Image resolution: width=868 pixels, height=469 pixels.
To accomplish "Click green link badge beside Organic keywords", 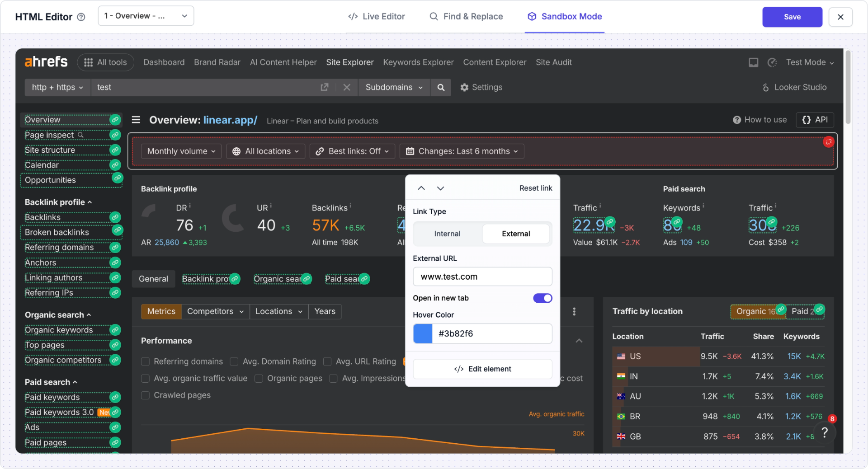I will click(115, 330).
